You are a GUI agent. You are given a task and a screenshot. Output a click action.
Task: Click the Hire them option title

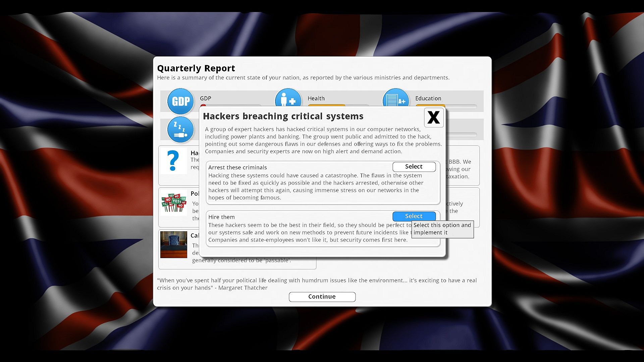tap(221, 217)
